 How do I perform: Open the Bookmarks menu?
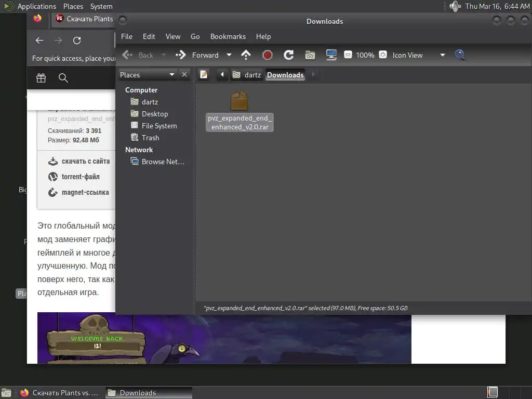(228, 36)
